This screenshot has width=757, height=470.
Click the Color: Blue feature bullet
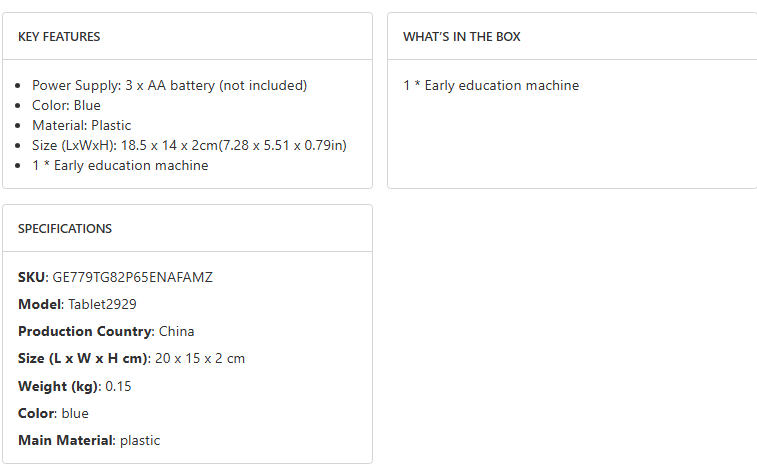(66, 106)
